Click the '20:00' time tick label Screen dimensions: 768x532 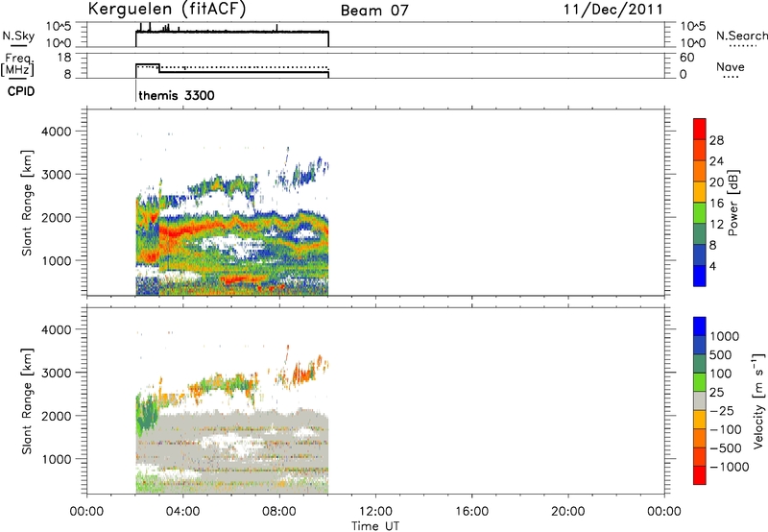coord(567,512)
